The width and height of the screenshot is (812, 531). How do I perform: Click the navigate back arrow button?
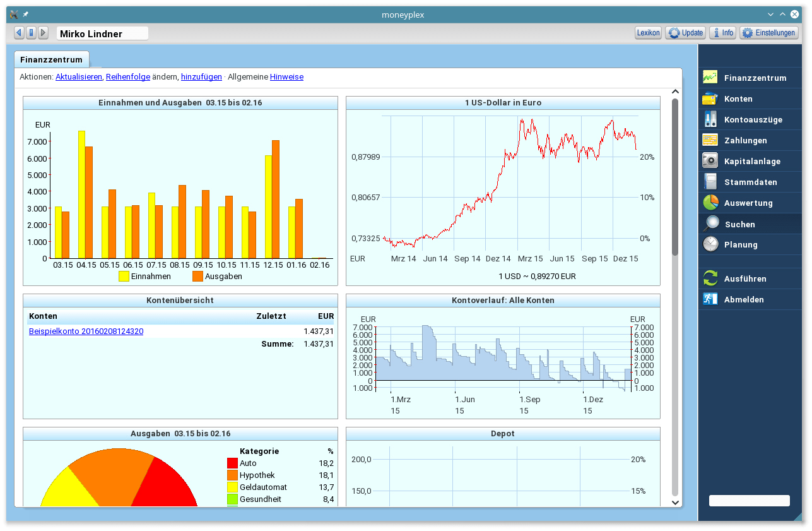[19, 33]
